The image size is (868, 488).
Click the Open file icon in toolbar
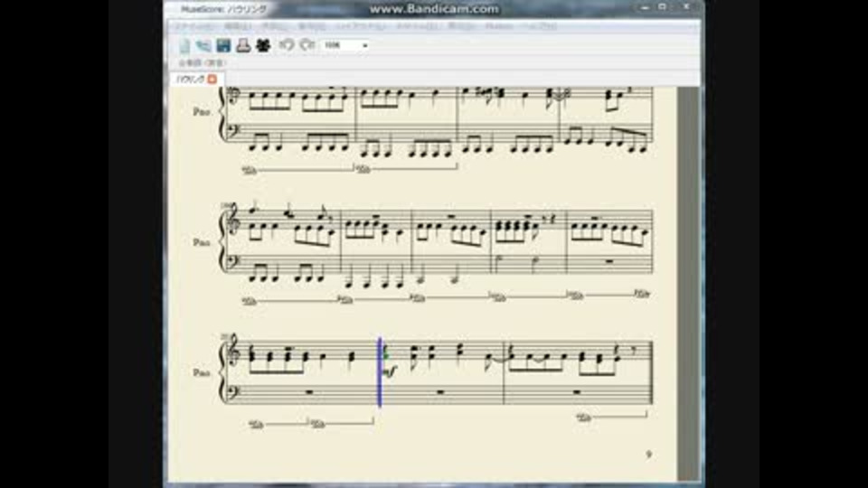click(x=203, y=45)
